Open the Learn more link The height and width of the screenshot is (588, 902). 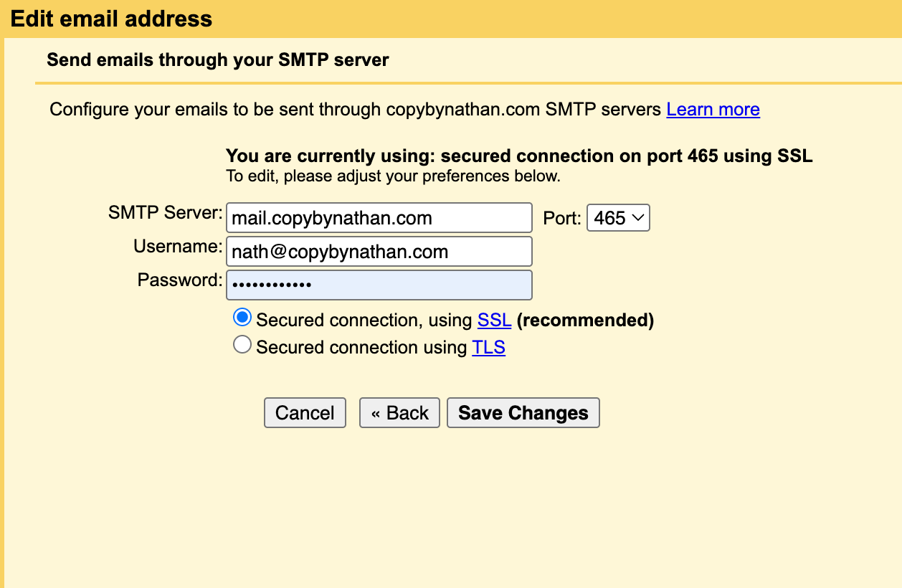coord(713,110)
